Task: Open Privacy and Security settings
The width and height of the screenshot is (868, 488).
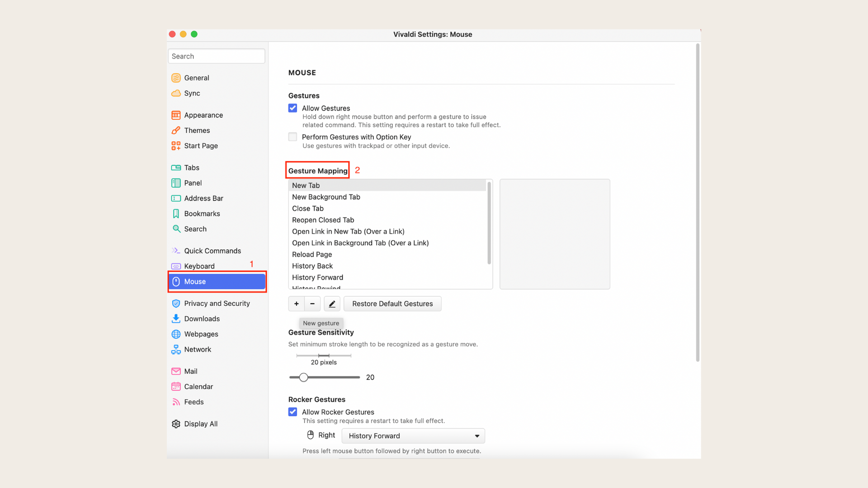Action: click(217, 304)
